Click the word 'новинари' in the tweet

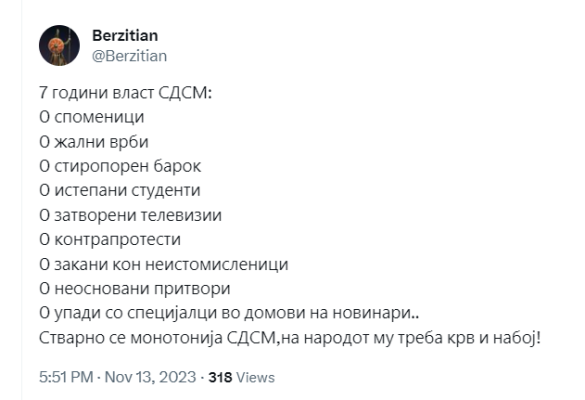point(372,313)
